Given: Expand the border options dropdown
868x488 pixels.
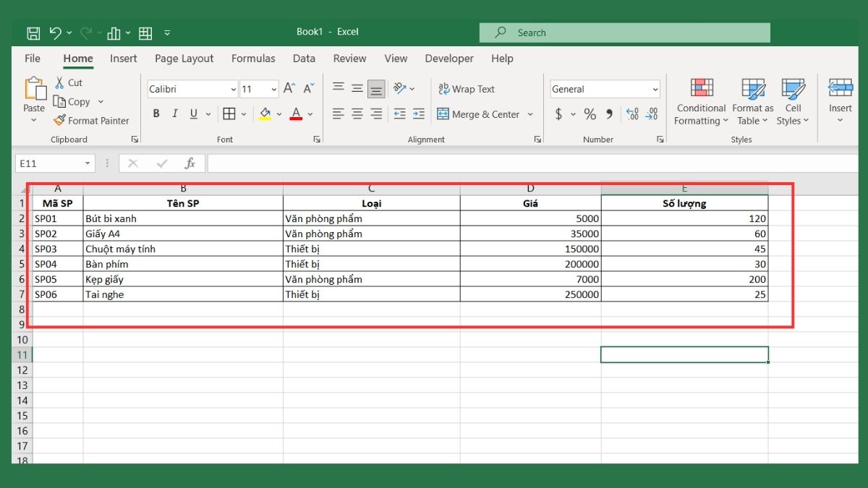Looking at the screenshot, I should 242,114.
